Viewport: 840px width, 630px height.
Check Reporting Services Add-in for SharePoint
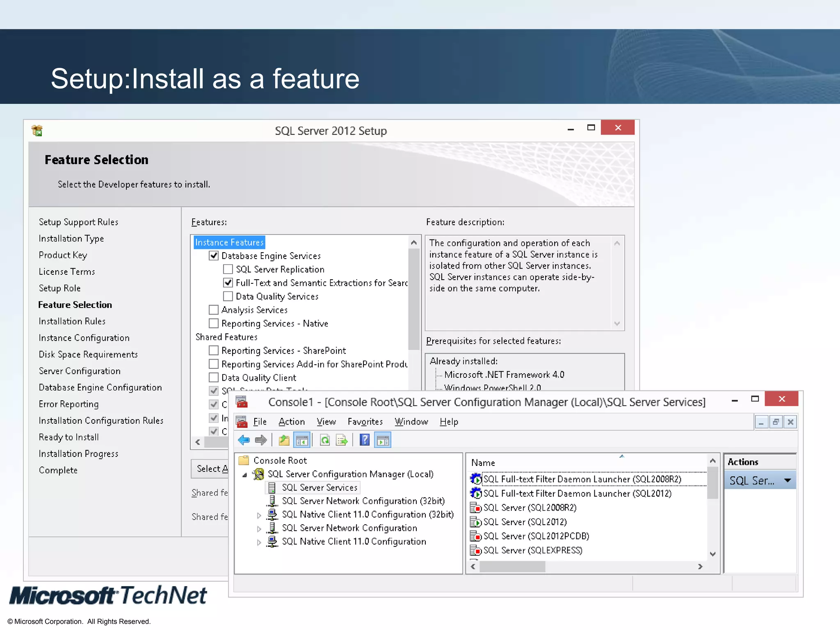click(214, 364)
